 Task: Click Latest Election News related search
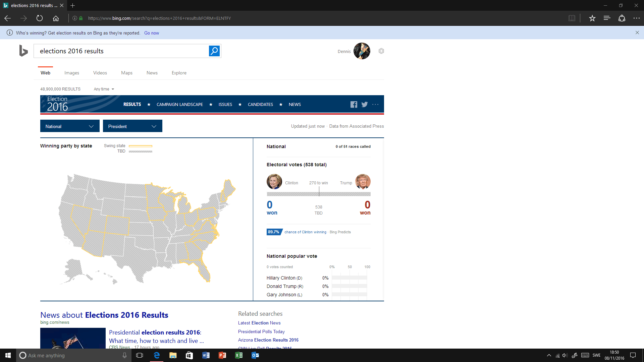pyautogui.click(x=259, y=323)
